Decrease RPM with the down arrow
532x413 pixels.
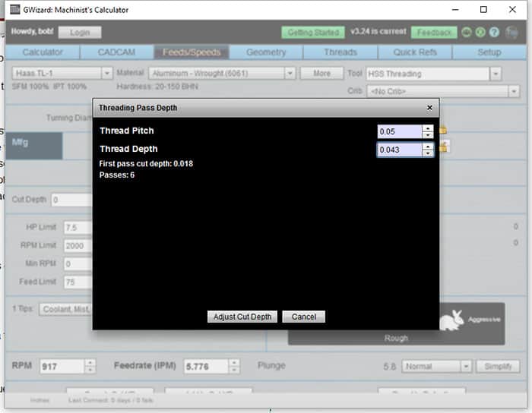click(x=90, y=370)
